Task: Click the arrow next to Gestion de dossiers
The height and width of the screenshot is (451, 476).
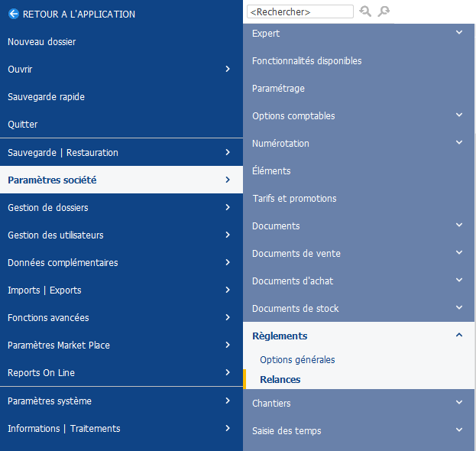Action: pyautogui.click(x=228, y=207)
